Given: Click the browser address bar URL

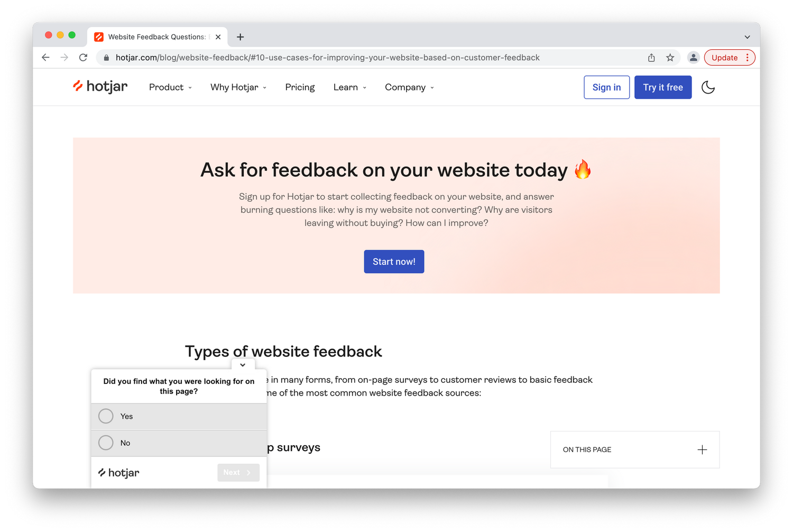Looking at the screenshot, I should point(328,58).
